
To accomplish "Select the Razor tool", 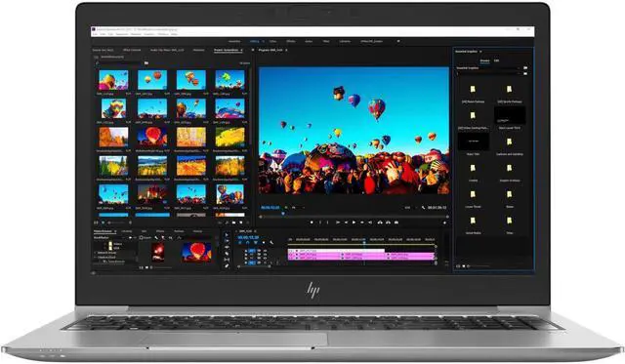I will (x=227, y=254).
